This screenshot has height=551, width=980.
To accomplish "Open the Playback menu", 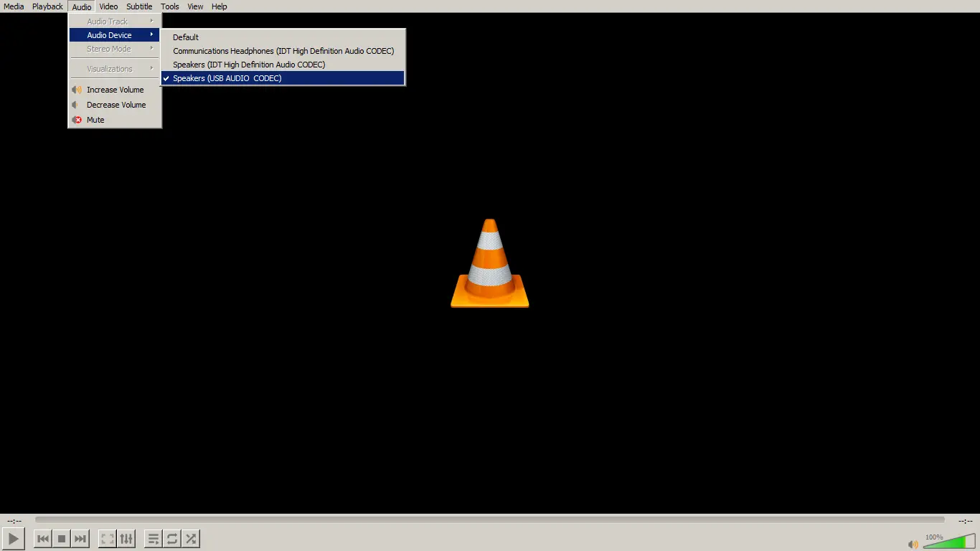I will point(47,6).
